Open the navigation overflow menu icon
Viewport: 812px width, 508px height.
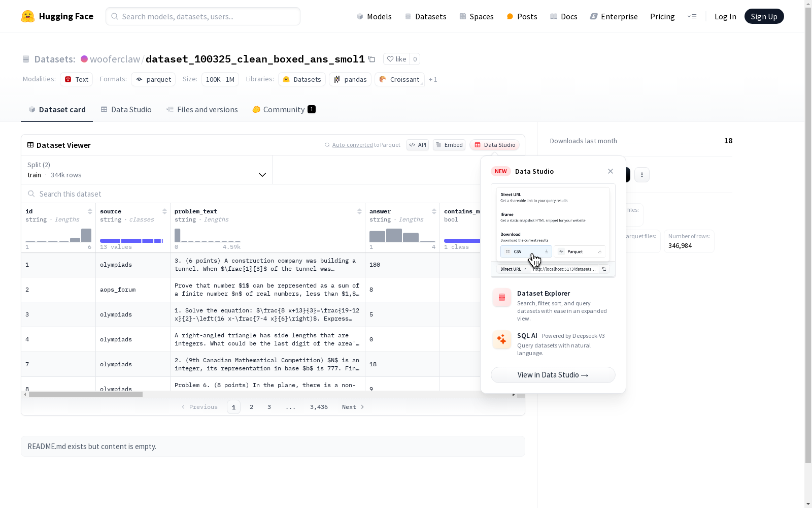692,16
